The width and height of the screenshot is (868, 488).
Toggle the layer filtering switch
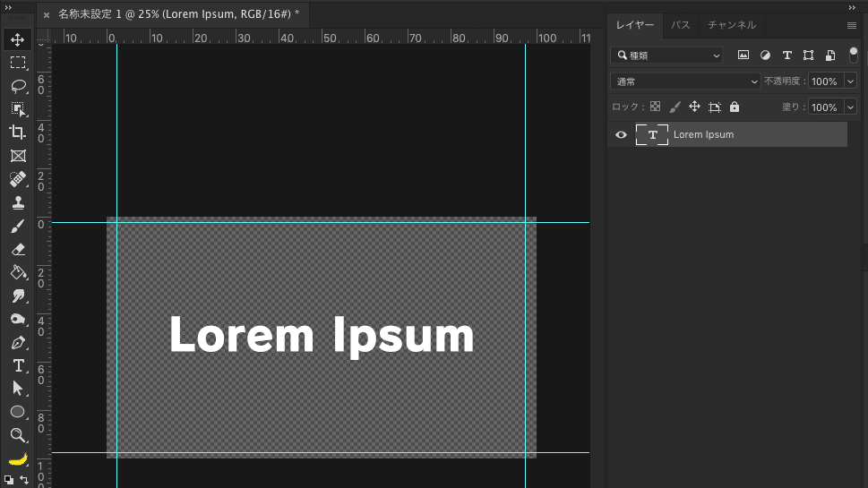tap(854, 55)
